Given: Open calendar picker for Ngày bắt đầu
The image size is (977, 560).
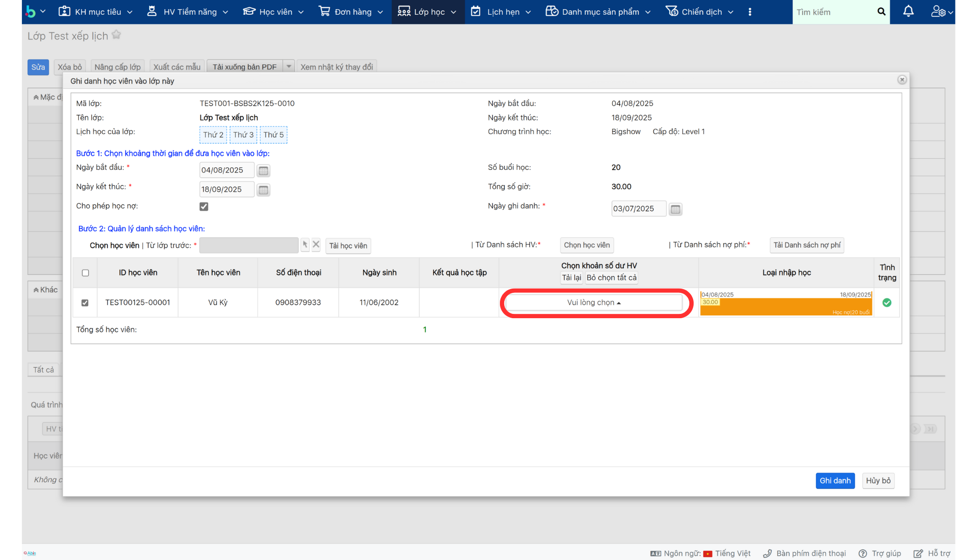Looking at the screenshot, I should coord(263,171).
